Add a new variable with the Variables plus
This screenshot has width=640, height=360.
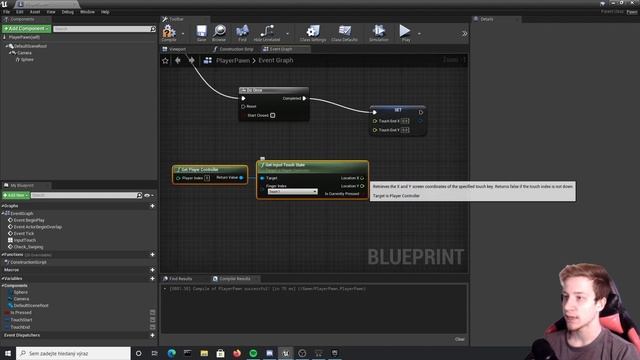152,278
